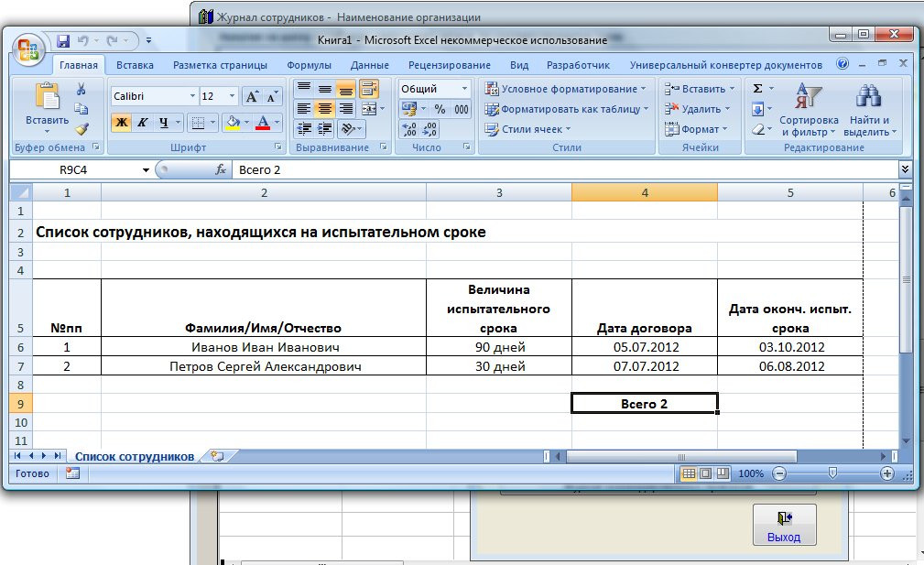Click the Cut scissors icon
Screen dimensions: 924x565
click(x=81, y=89)
